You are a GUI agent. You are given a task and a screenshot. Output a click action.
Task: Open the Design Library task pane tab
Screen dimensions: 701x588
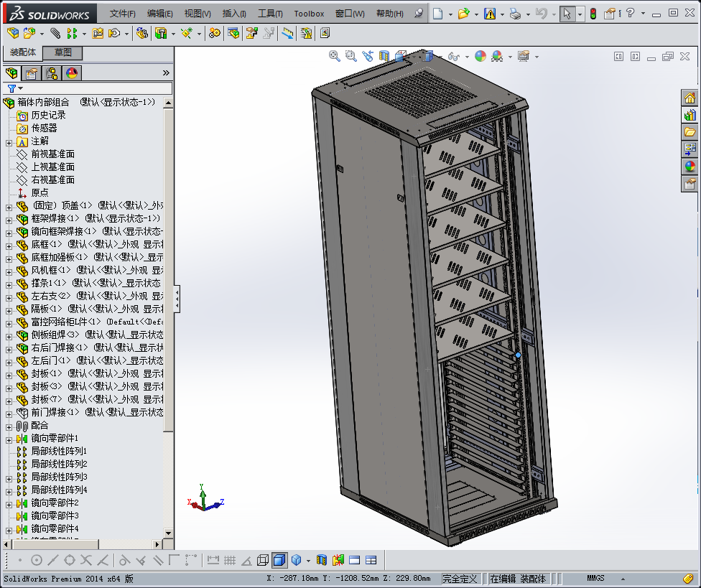(x=690, y=115)
